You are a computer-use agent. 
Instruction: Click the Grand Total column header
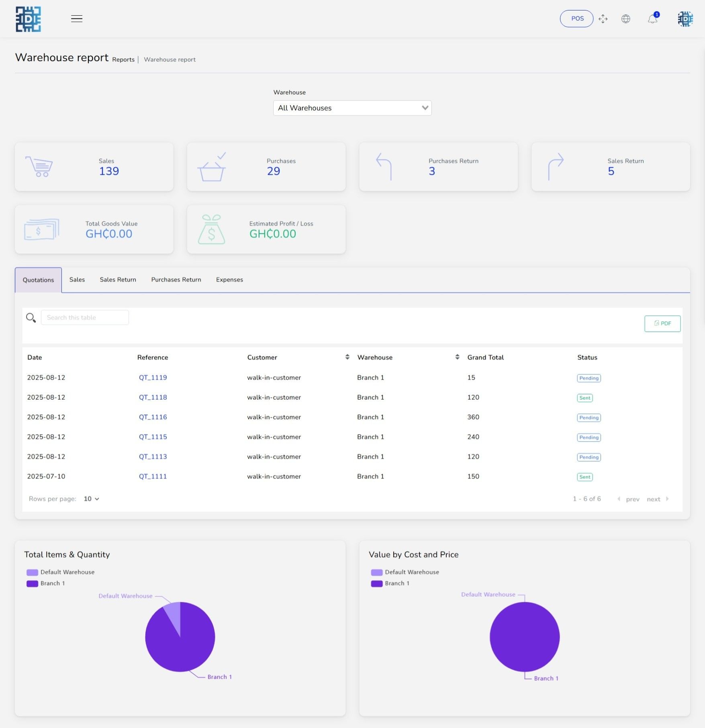pyautogui.click(x=485, y=357)
